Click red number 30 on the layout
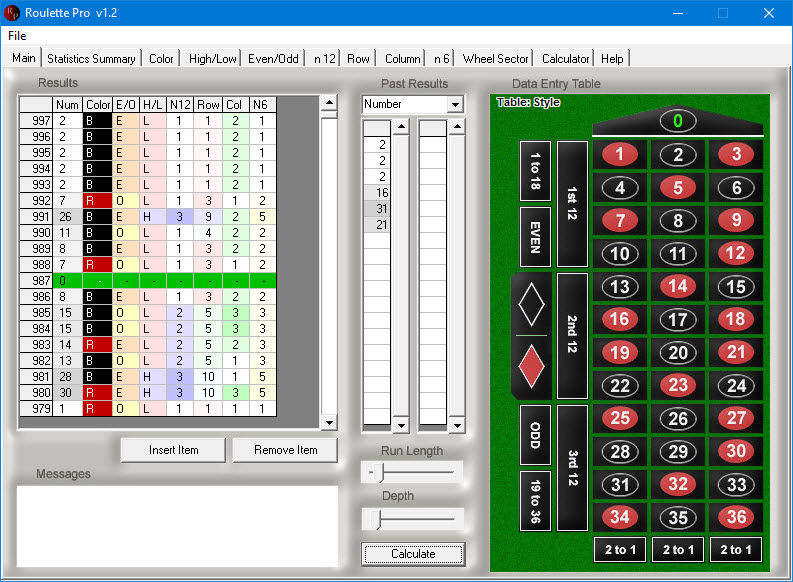This screenshot has width=793, height=582. point(736,451)
